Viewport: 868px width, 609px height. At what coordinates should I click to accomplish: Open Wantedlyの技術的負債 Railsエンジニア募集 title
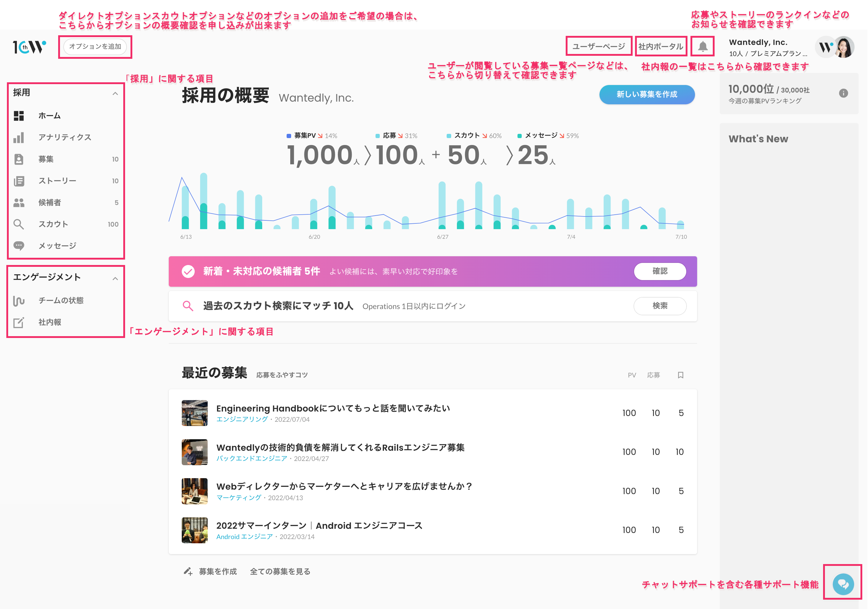pos(340,447)
